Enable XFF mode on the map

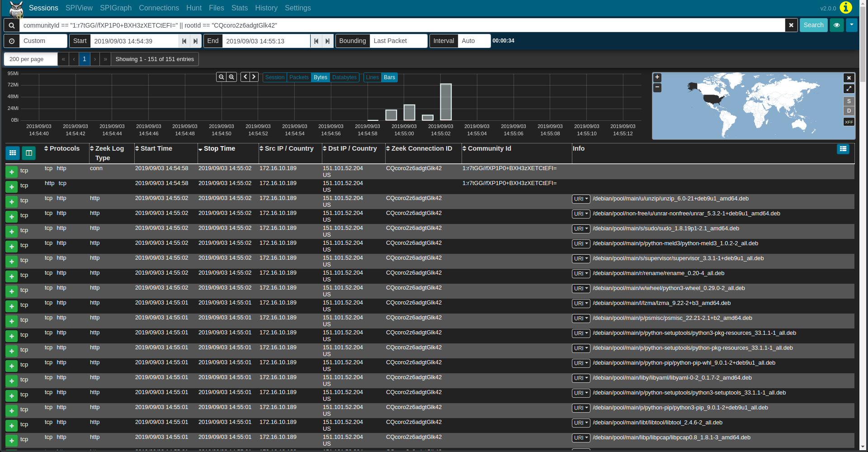click(849, 122)
